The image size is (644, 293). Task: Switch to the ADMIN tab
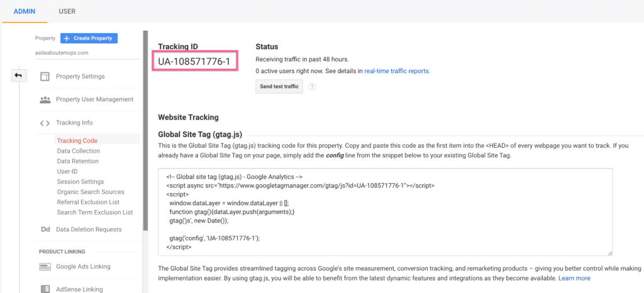(25, 11)
